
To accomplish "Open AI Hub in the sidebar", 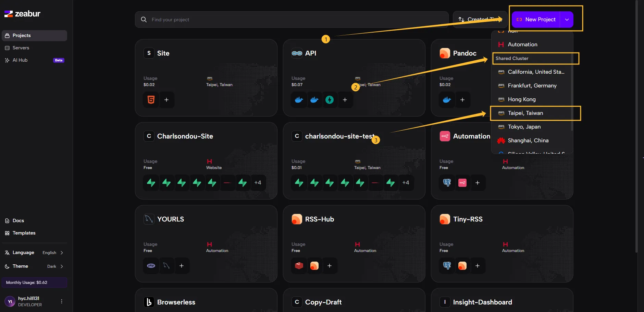I will click(x=20, y=60).
